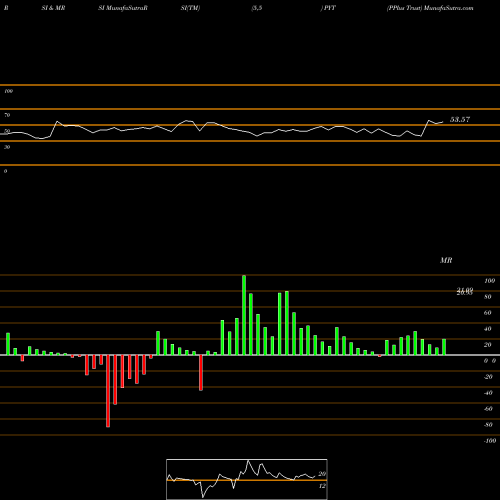The image size is (500, 500).
Task: Click the 40 label on MR axis
Action: coord(488,329)
